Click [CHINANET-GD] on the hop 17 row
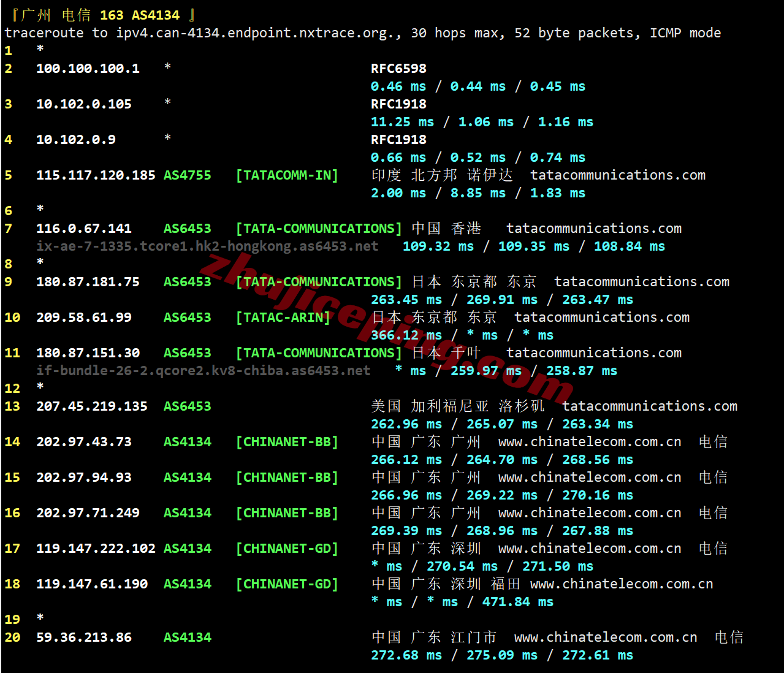784x673 pixels. click(287, 549)
